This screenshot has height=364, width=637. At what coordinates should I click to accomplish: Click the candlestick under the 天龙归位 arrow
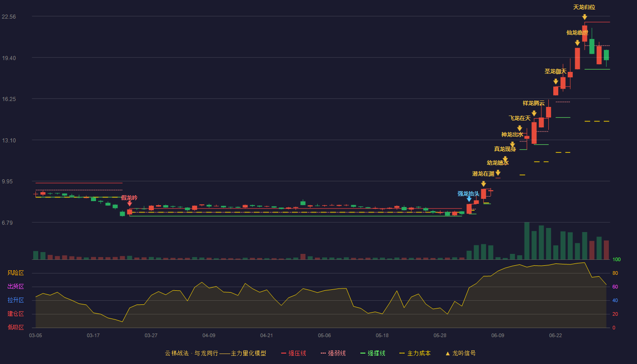click(585, 34)
